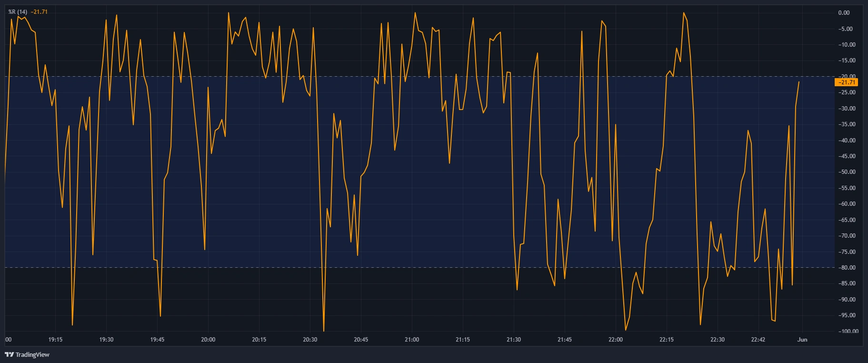The image size is (868, 363).
Task: Click the 19:15 time axis label
Action: pyautogui.click(x=55, y=340)
